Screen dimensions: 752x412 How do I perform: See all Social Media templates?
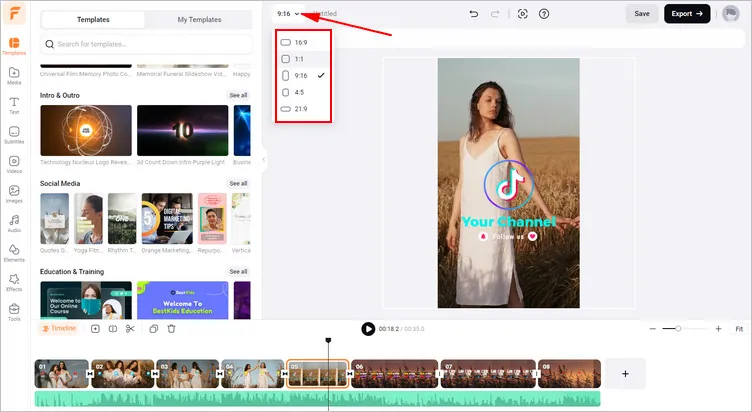(238, 183)
